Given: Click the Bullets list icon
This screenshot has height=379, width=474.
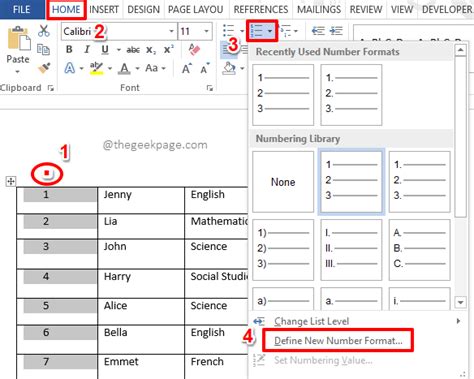Looking at the screenshot, I should pos(228,31).
